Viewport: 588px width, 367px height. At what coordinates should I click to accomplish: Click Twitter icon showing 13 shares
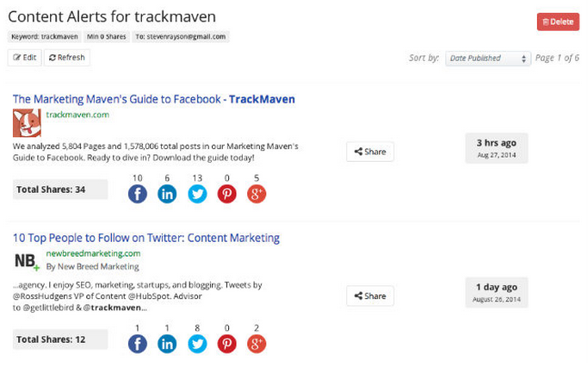pyautogui.click(x=197, y=194)
